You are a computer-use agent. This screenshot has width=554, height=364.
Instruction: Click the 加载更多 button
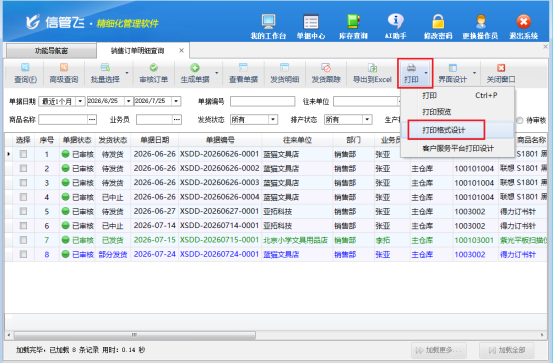click(x=439, y=350)
